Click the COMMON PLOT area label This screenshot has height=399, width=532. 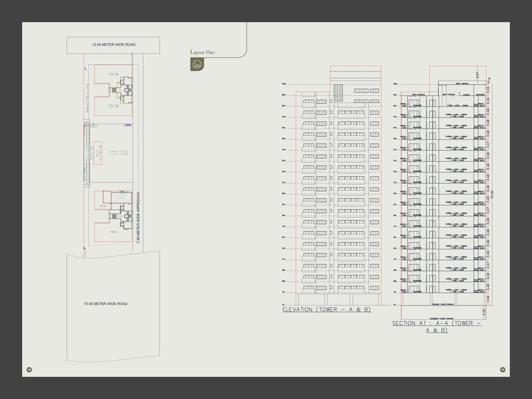[x=115, y=153]
